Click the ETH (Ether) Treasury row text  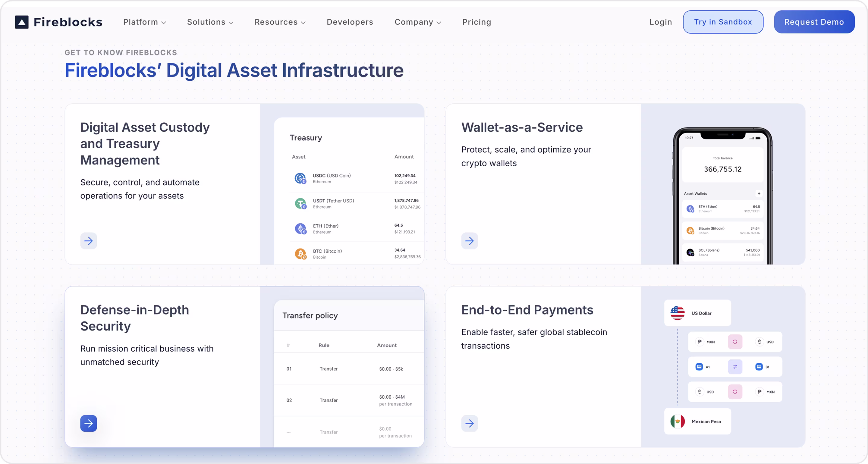pos(325,226)
